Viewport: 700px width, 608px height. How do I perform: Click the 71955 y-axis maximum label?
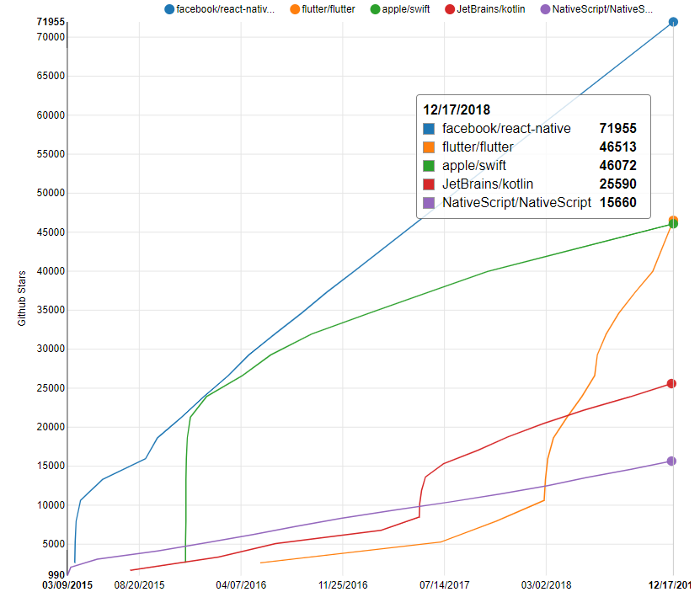pyautogui.click(x=51, y=22)
